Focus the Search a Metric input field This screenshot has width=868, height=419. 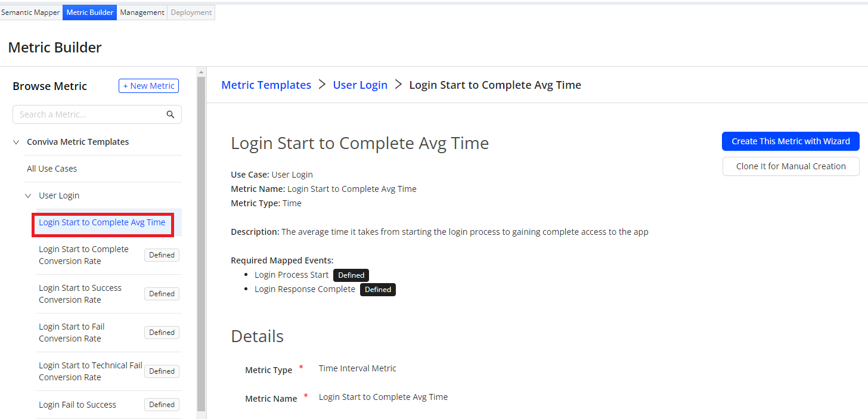tap(89, 114)
